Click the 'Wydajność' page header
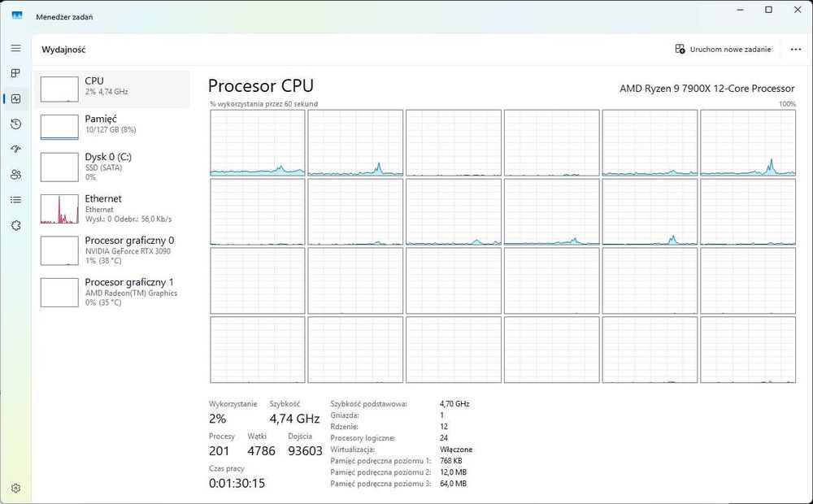This screenshot has width=813, height=504. coord(63,50)
